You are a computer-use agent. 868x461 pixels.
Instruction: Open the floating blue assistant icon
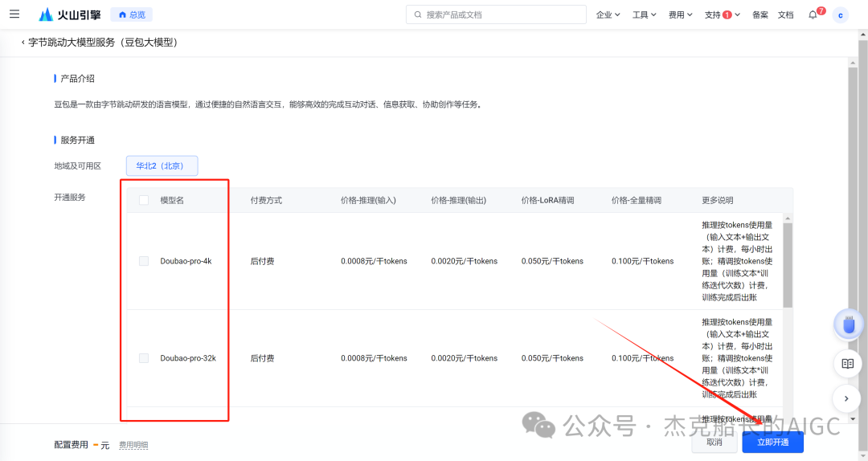[x=848, y=324]
